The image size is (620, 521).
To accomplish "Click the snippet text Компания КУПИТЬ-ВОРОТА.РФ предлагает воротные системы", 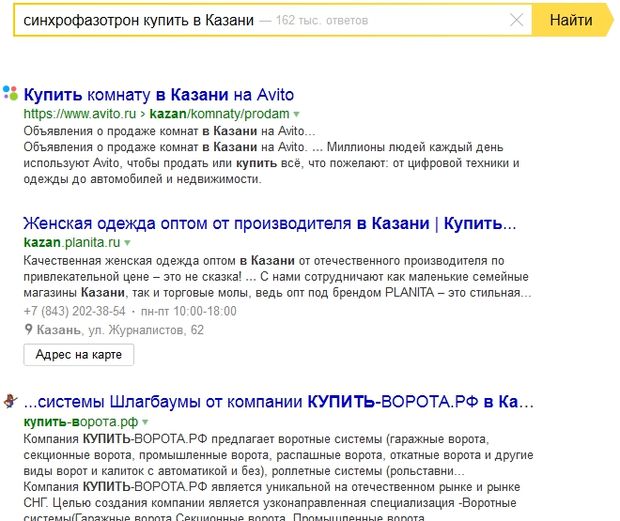I will tap(204, 439).
